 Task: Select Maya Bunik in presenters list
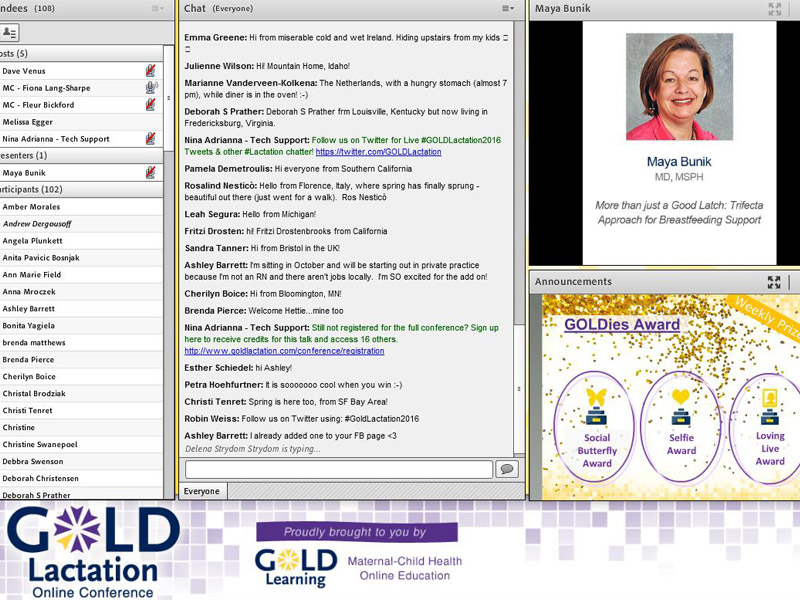pyautogui.click(x=82, y=173)
